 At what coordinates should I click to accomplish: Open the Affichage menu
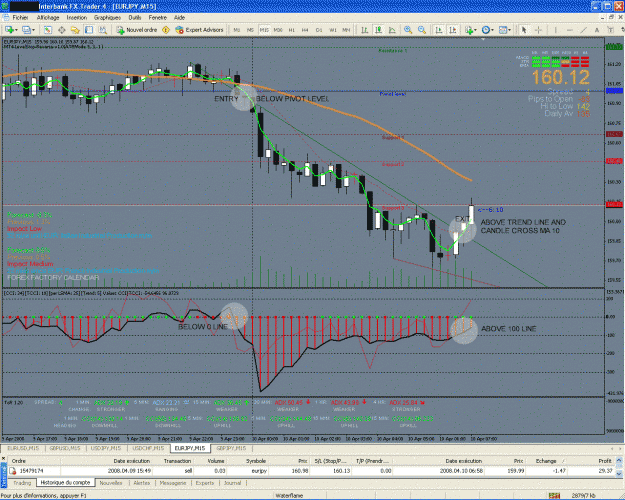coord(48,18)
